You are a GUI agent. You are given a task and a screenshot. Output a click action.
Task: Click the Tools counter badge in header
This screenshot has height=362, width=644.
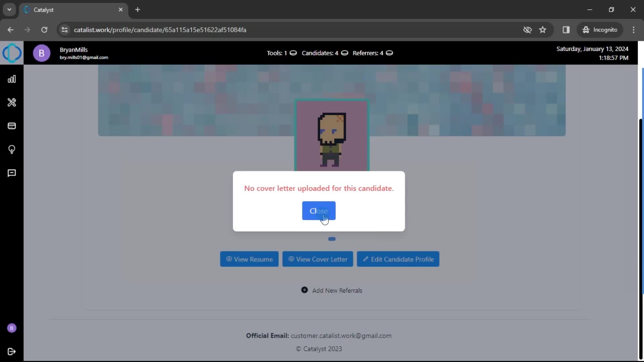(x=282, y=53)
